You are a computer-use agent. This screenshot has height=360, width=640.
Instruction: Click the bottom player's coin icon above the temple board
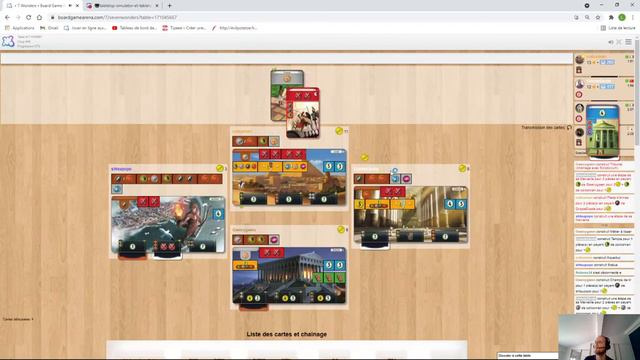(x=341, y=230)
